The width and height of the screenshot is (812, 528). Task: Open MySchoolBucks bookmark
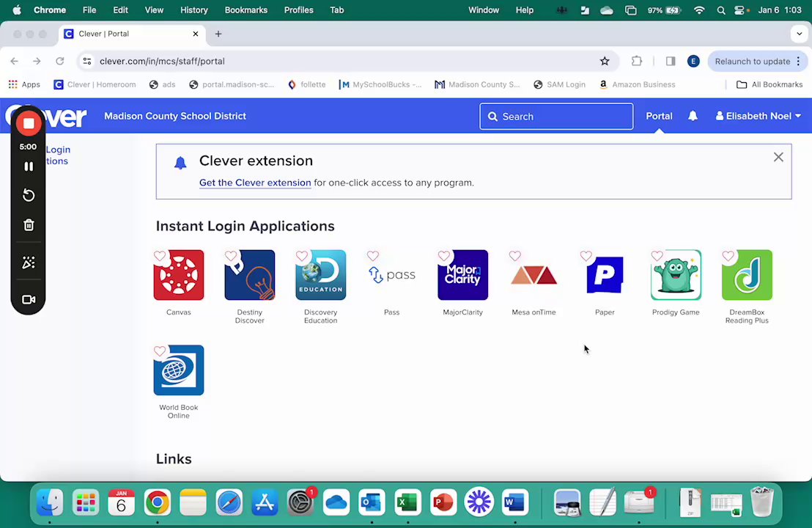point(380,84)
